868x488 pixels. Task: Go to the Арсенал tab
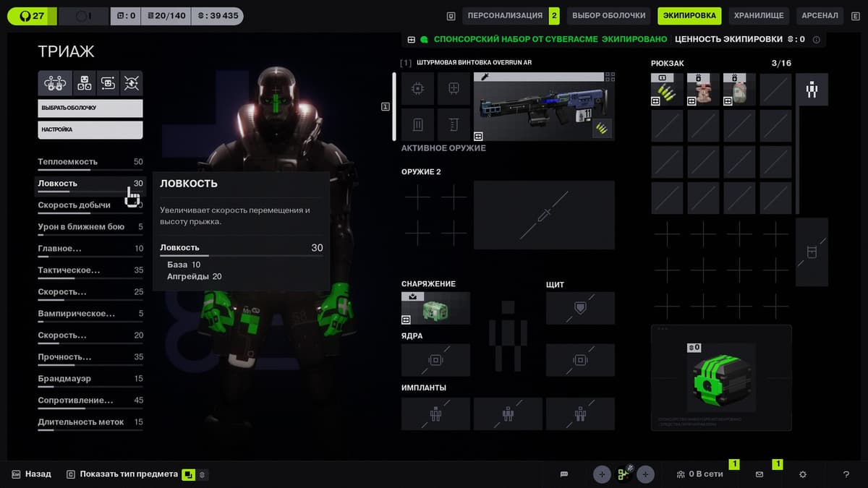[x=819, y=15]
